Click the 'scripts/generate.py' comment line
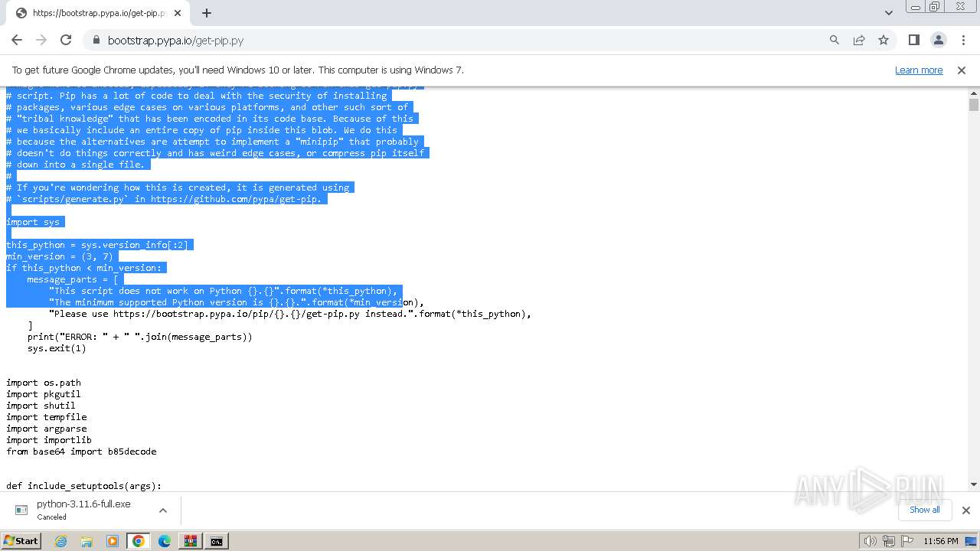This screenshot has height=551, width=980. click(164, 199)
